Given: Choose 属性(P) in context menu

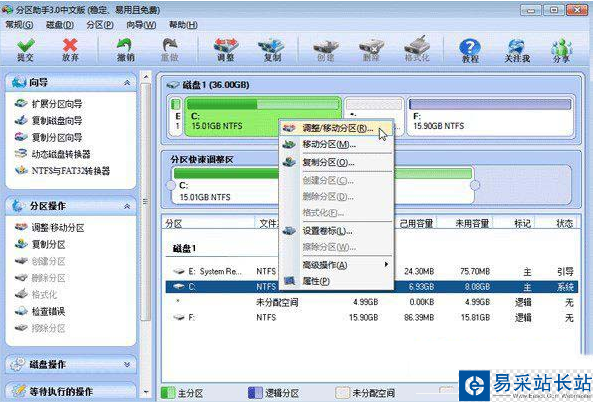Looking at the screenshot, I should coord(337,281).
